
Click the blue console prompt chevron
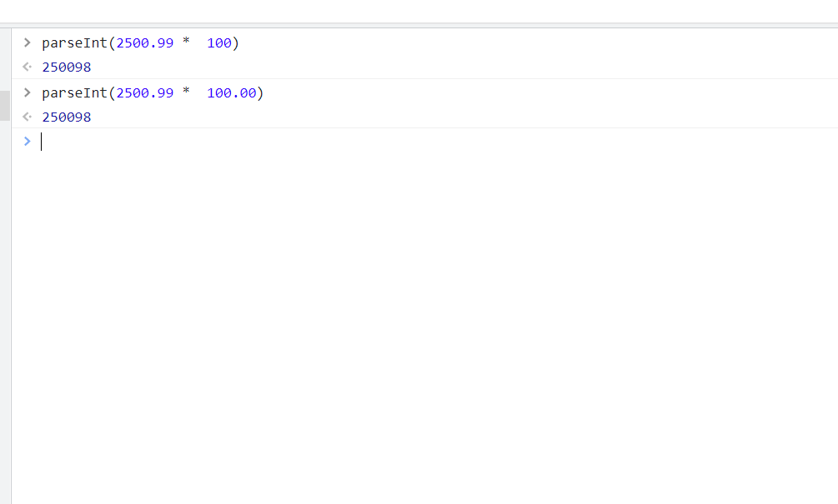28,141
